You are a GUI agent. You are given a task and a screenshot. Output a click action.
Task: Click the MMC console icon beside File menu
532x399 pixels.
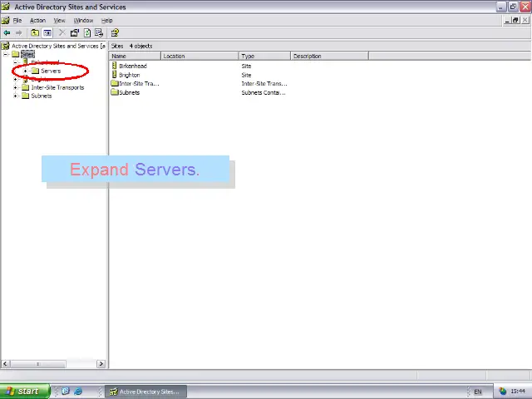coord(6,20)
